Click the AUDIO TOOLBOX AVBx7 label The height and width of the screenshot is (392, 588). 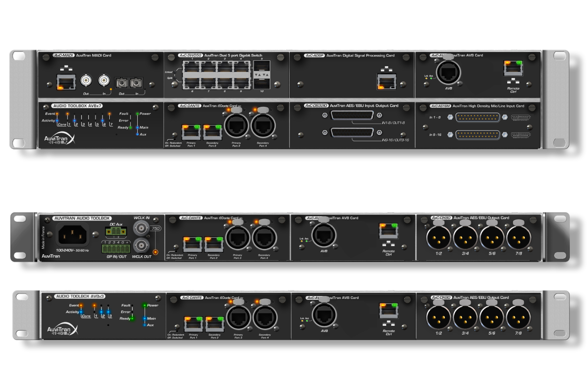tap(77, 106)
